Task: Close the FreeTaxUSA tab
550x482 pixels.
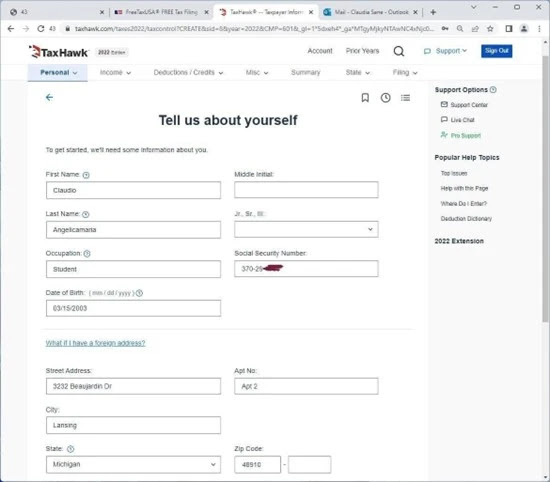Action: tap(207, 12)
